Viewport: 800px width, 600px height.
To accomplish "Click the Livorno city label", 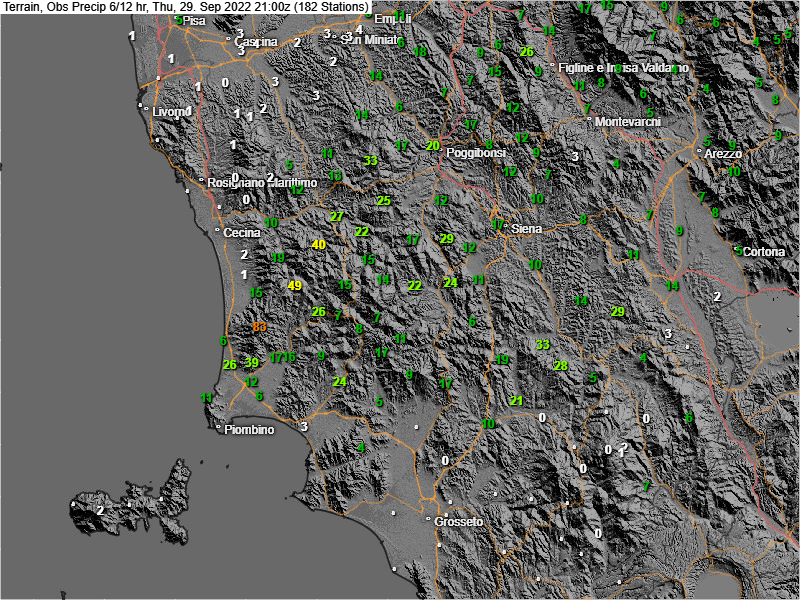I will pyautogui.click(x=171, y=112).
